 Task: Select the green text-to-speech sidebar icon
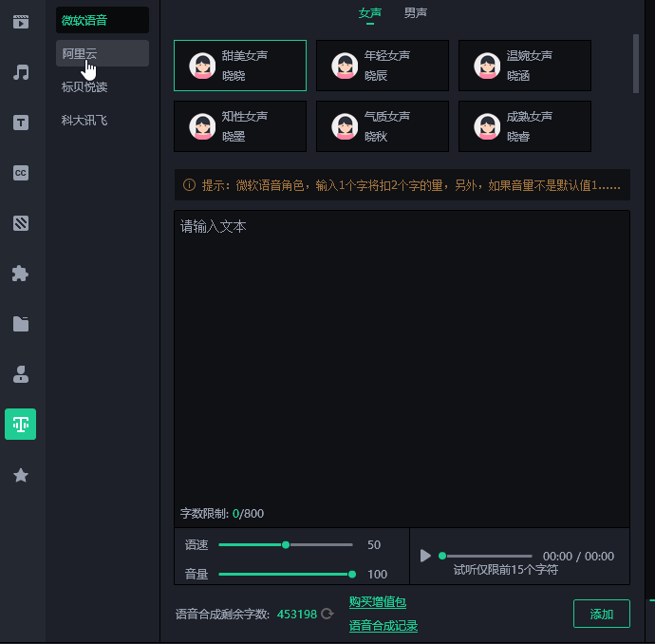21,425
